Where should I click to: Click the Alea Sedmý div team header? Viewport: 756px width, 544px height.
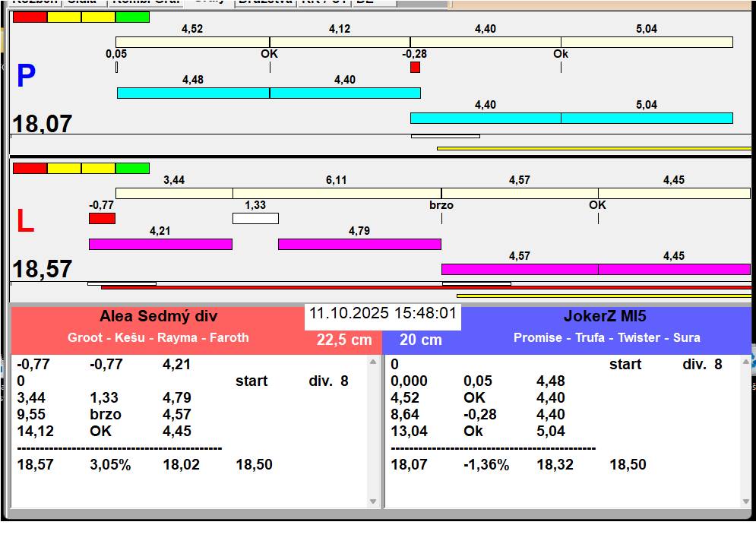tap(158, 316)
